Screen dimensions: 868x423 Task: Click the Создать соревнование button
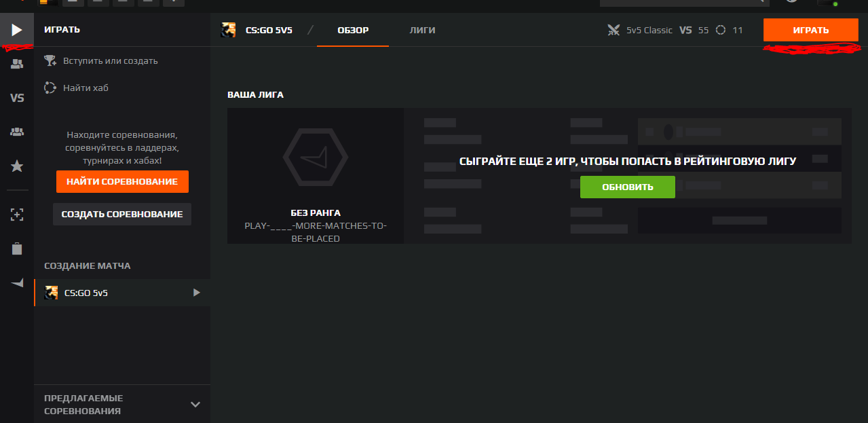tap(122, 214)
